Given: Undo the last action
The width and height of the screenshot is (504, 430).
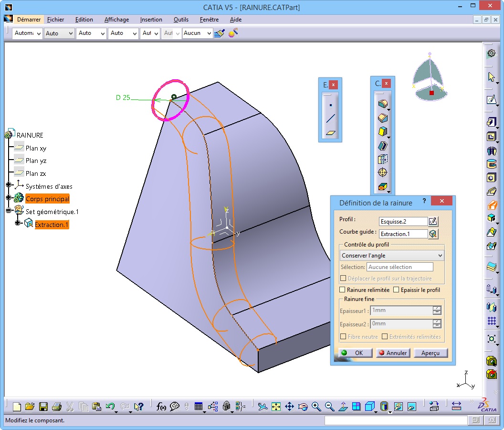Looking at the screenshot, I should 110,407.
